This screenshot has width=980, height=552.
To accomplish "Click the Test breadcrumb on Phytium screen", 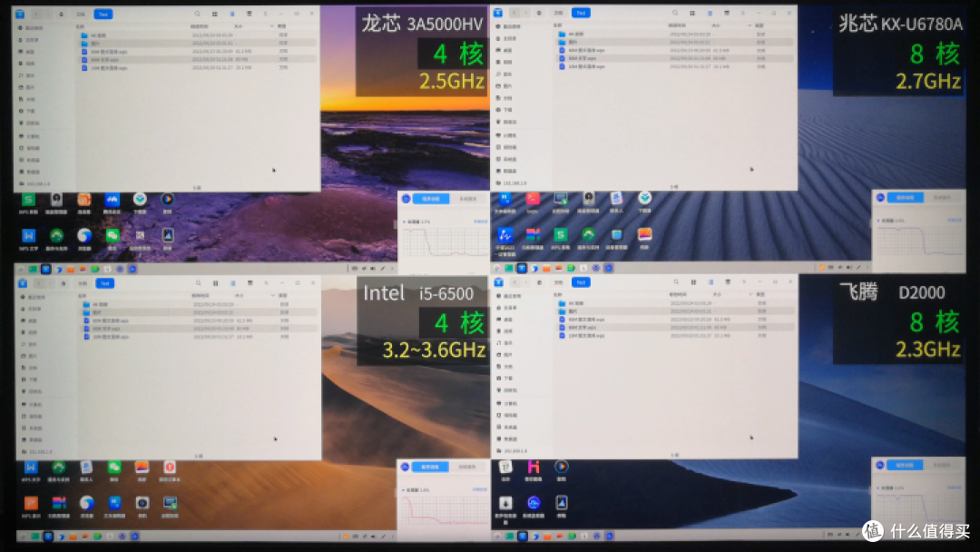I will coord(581,282).
